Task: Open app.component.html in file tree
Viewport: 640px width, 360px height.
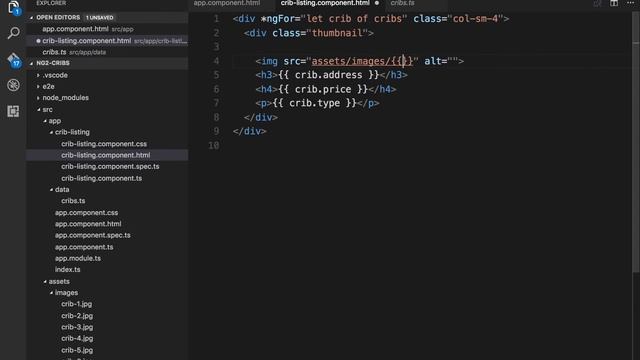Action: [x=88, y=224]
